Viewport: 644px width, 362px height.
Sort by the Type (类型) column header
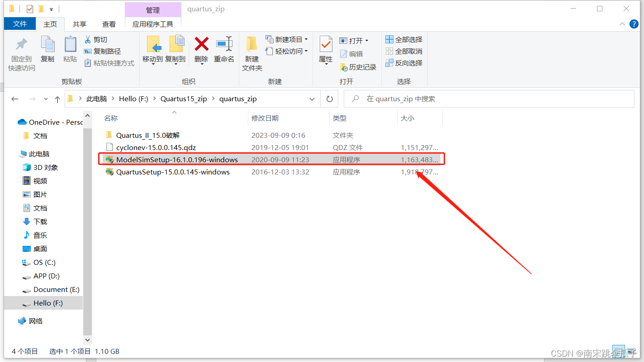point(340,118)
